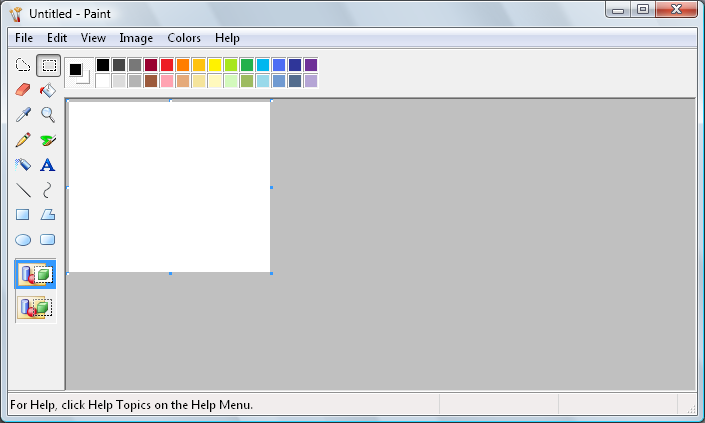This screenshot has width=705, height=423.
Task: Pick the lavender color swatch
Action: tap(311, 81)
